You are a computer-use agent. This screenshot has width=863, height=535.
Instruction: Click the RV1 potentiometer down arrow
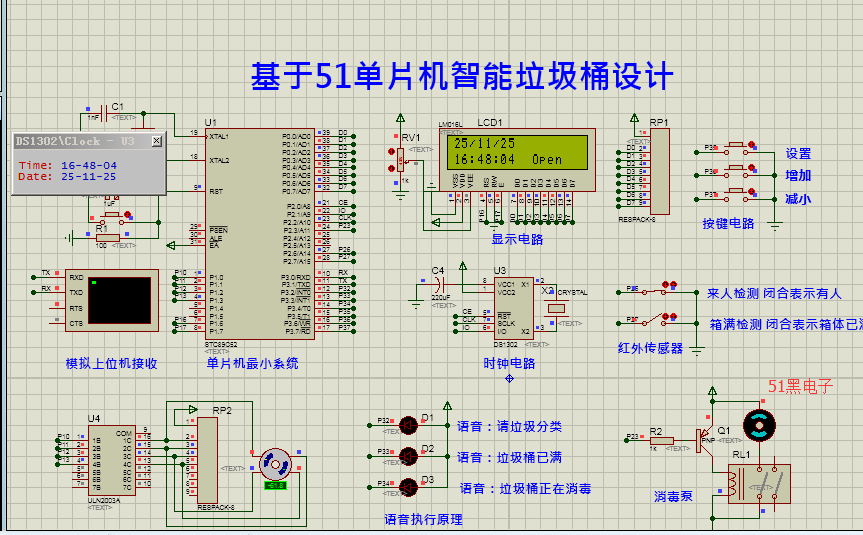[x=391, y=166]
